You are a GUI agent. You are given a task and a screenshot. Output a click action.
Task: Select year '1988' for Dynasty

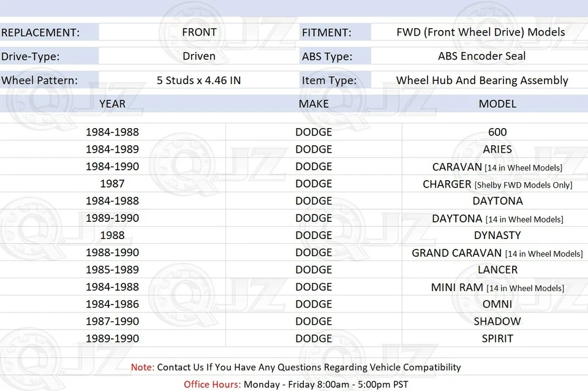tap(112, 236)
